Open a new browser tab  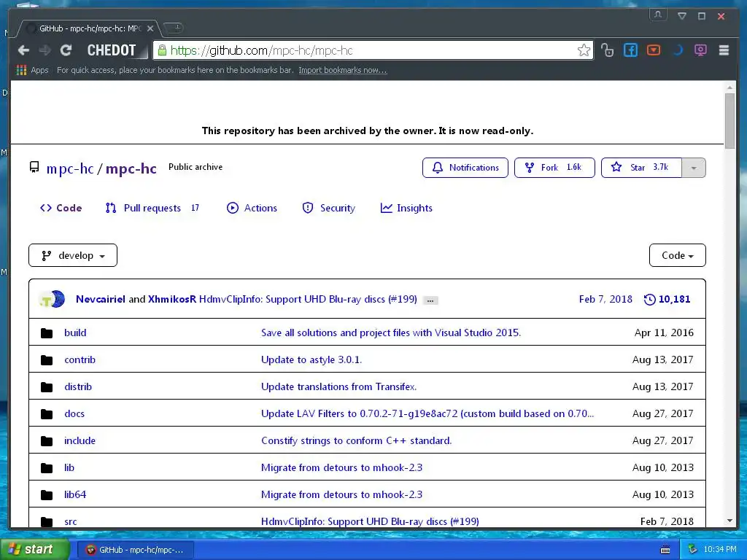click(x=174, y=28)
